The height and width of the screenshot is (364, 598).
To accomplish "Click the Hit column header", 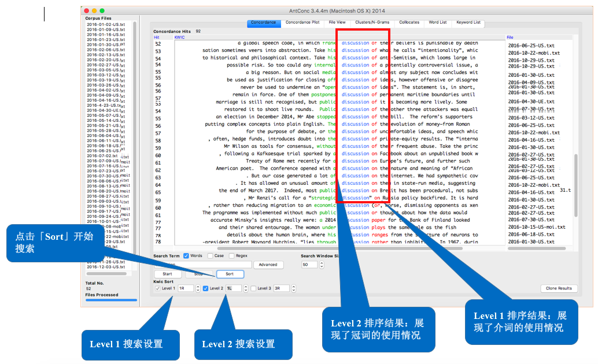I will click(x=156, y=38).
